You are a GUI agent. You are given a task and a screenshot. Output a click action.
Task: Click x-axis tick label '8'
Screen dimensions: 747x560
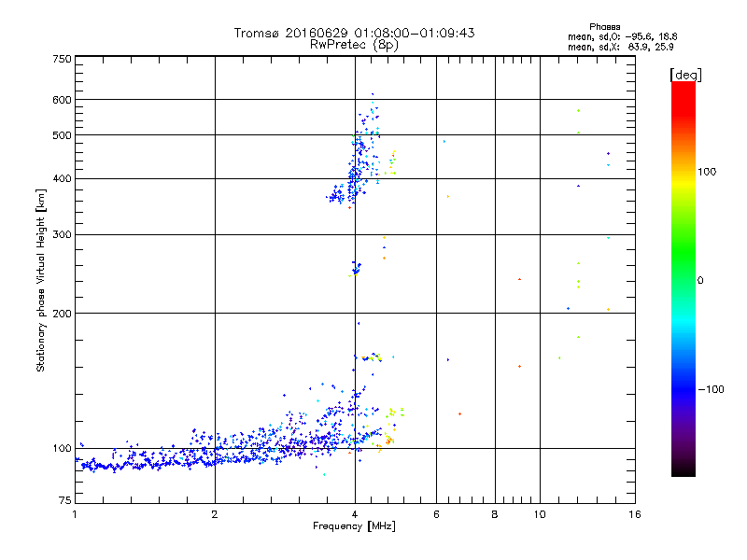(495, 514)
